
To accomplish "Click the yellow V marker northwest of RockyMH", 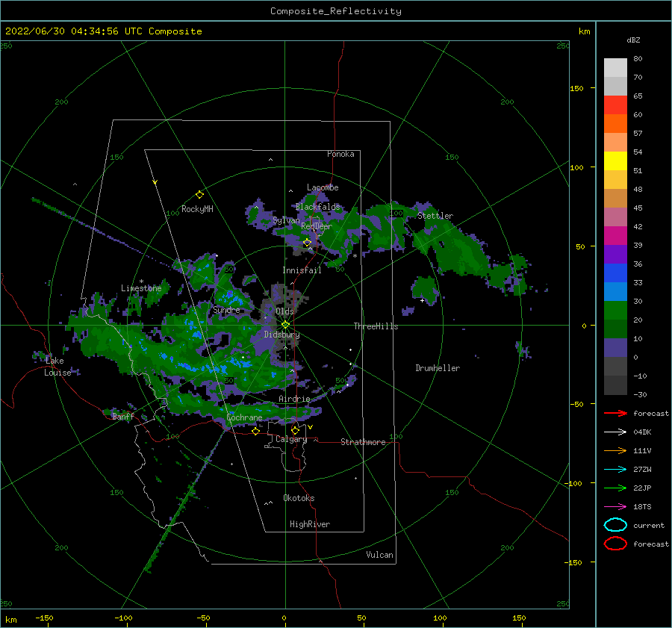I will coord(155,182).
